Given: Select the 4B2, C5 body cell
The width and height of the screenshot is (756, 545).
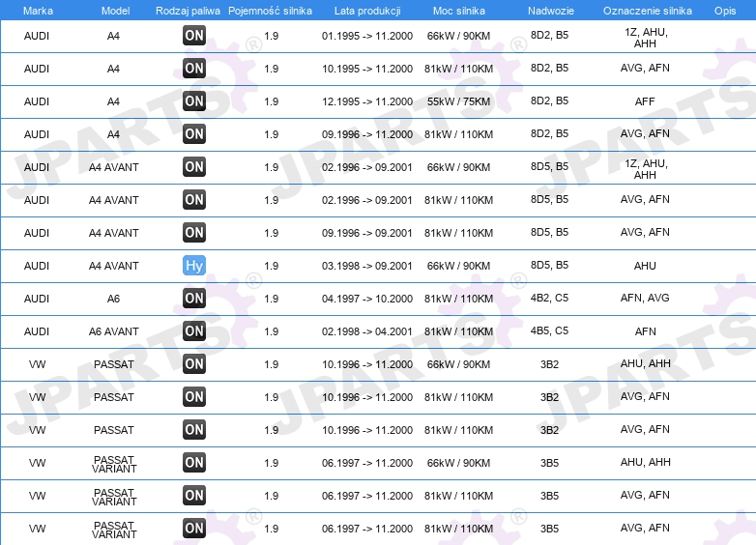Looking at the screenshot, I should click(x=549, y=298).
